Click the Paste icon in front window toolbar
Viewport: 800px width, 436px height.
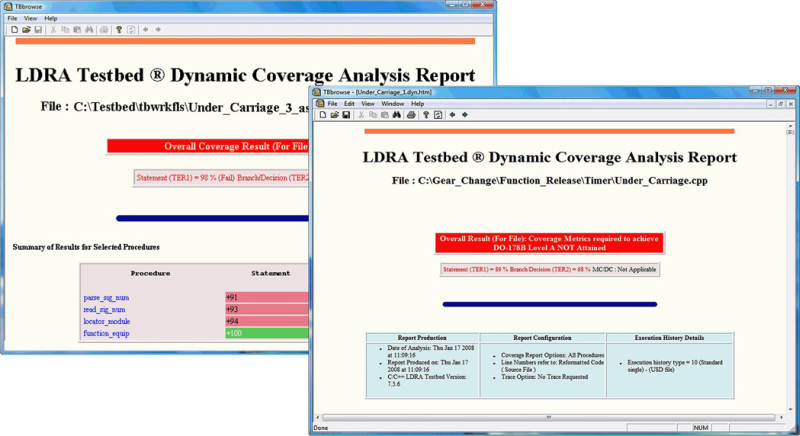[x=385, y=115]
